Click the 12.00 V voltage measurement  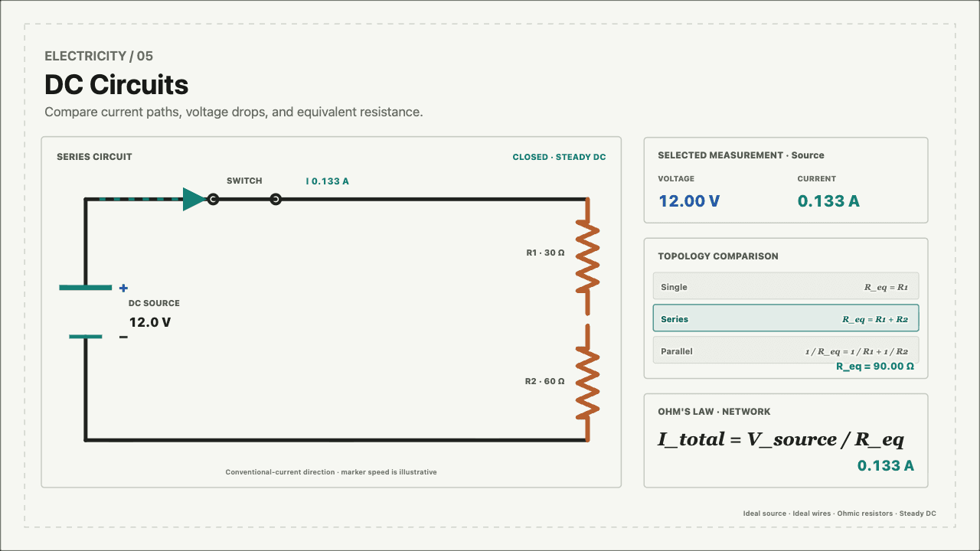point(689,201)
